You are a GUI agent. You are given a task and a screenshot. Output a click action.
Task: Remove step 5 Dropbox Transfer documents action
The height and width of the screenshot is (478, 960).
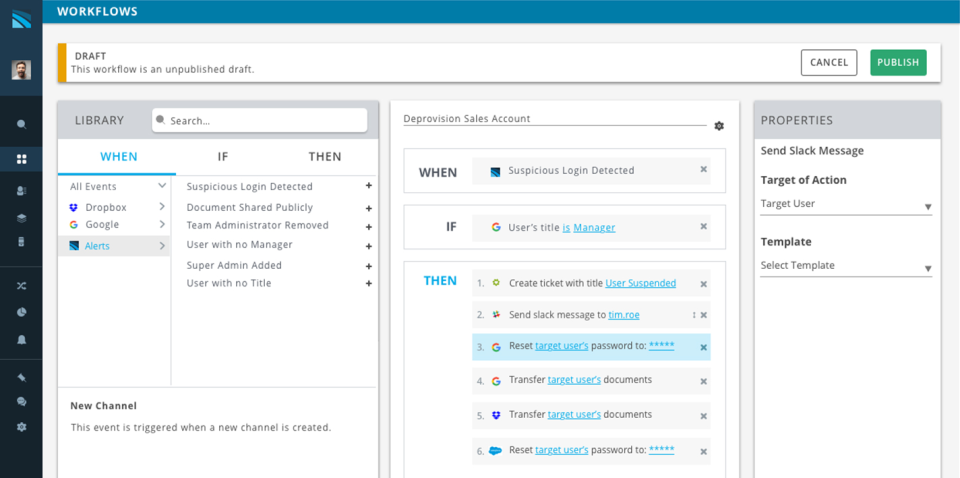tap(703, 416)
